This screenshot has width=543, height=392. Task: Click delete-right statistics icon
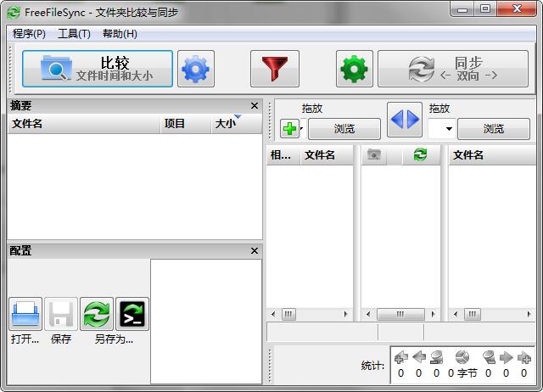(489, 357)
